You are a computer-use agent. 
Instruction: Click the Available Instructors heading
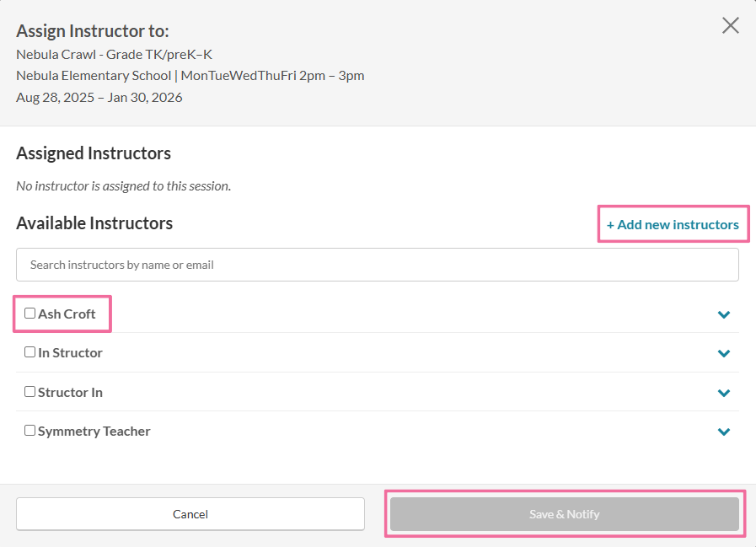tap(94, 223)
